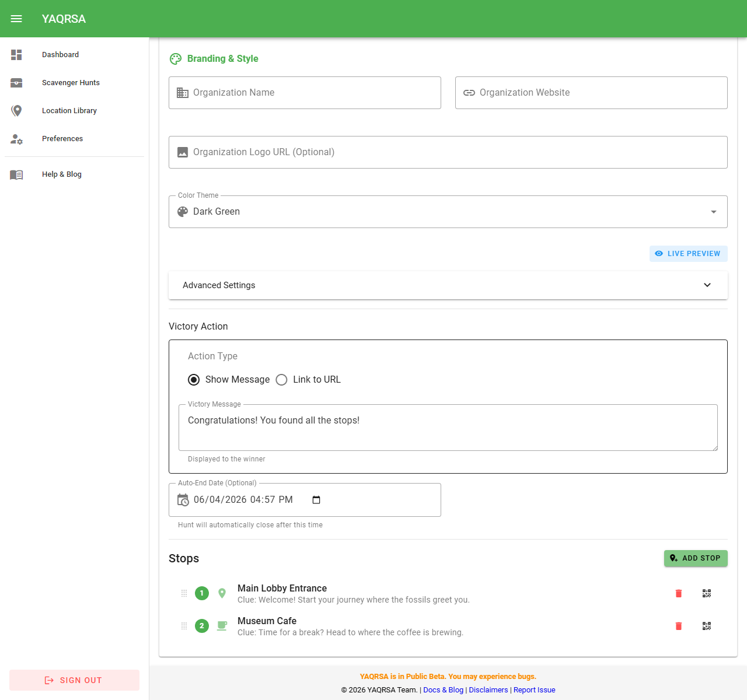Click the calendar-clock icon in Auto-End Date
The image size is (747, 700).
183,500
